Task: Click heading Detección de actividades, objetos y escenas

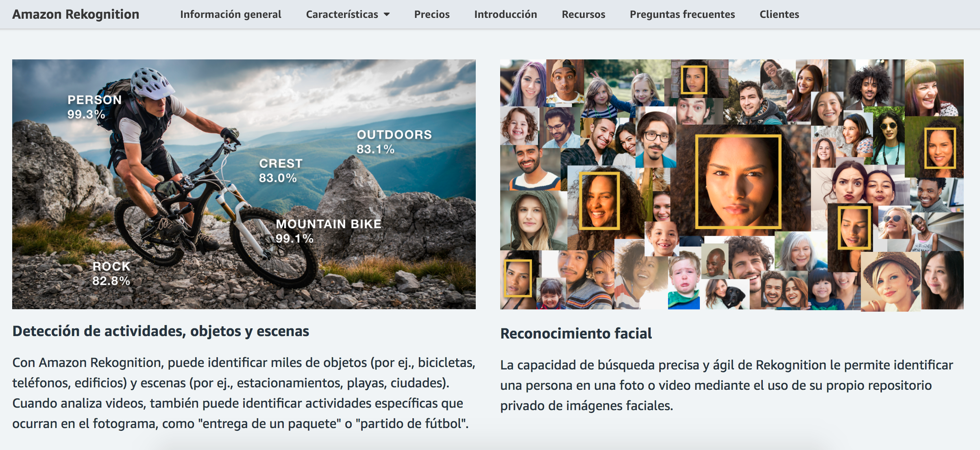Action: (161, 331)
